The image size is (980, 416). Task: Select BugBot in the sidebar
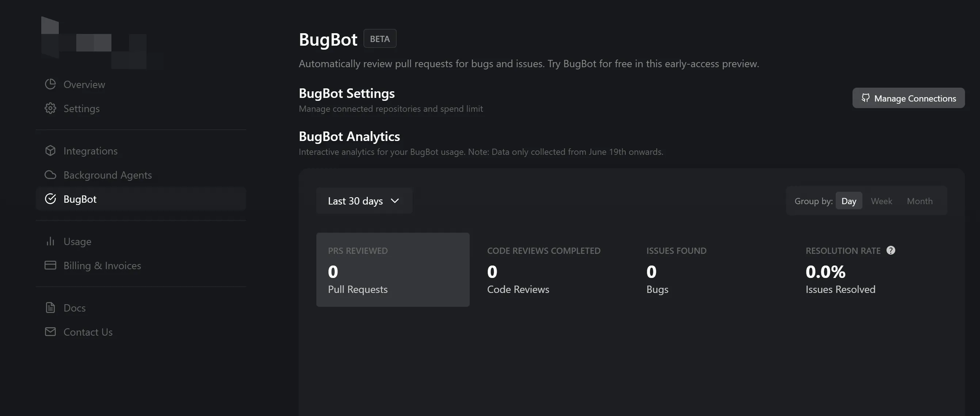pos(80,198)
